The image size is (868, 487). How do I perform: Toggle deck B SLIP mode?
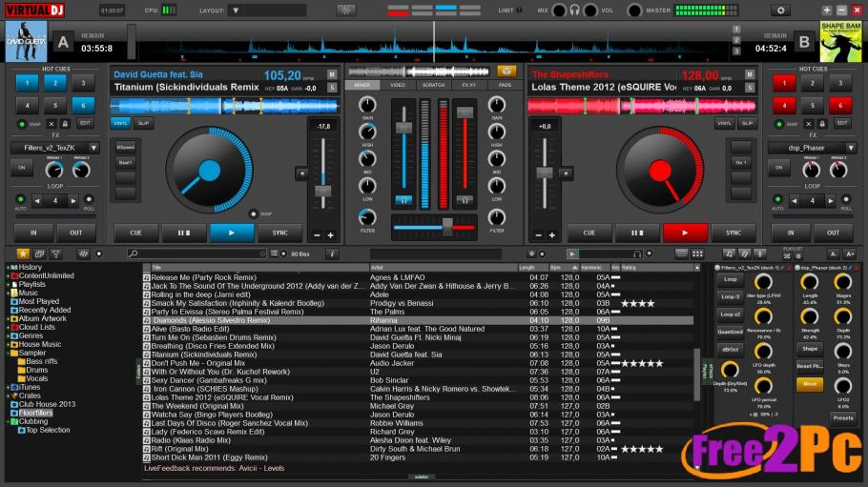(x=747, y=123)
